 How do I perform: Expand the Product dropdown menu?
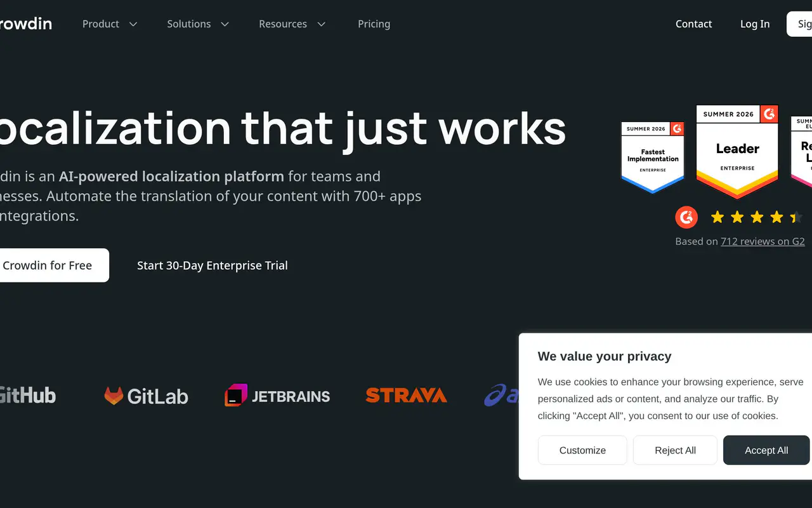tap(110, 24)
